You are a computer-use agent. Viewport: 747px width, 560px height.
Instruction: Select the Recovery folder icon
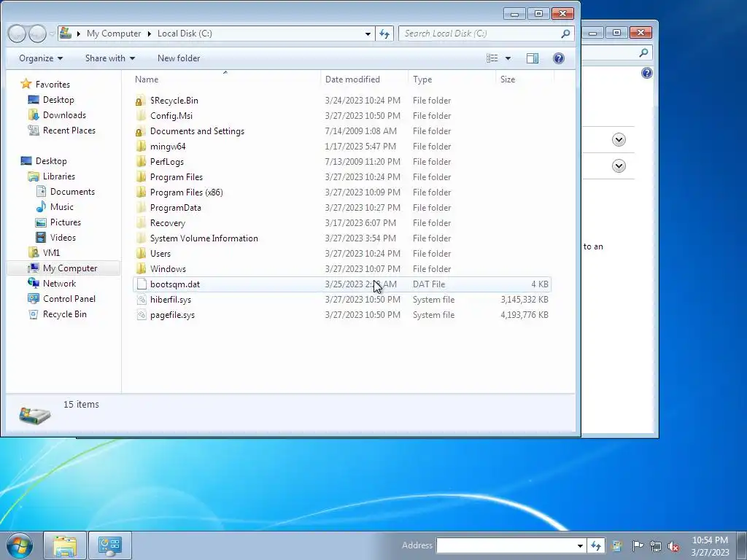point(141,223)
